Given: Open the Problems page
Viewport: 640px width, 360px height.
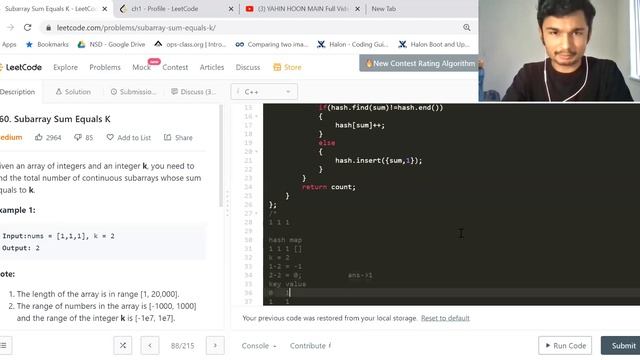Looking at the screenshot, I should [x=105, y=67].
